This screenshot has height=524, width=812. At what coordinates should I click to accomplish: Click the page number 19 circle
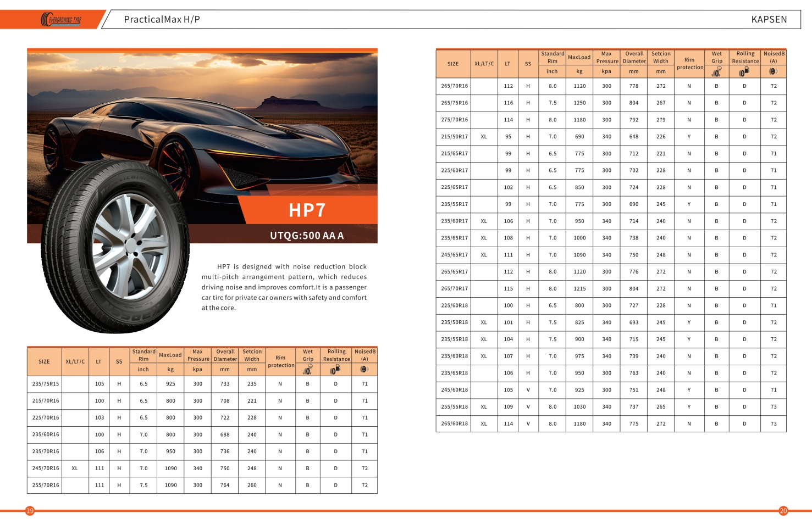[30, 511]
